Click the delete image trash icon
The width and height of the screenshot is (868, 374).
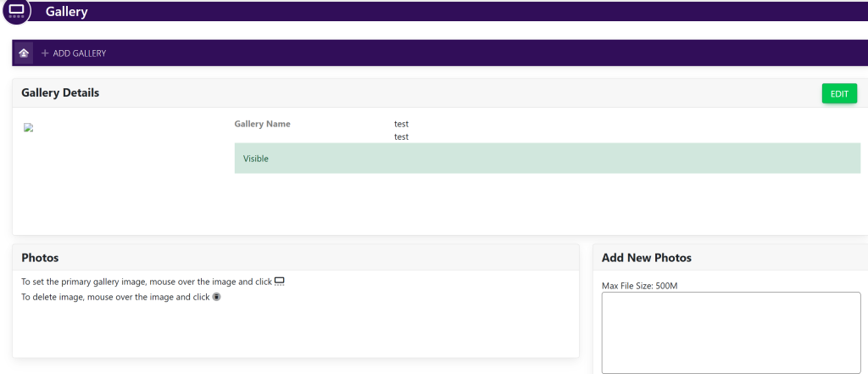click(x=216, y=297)
